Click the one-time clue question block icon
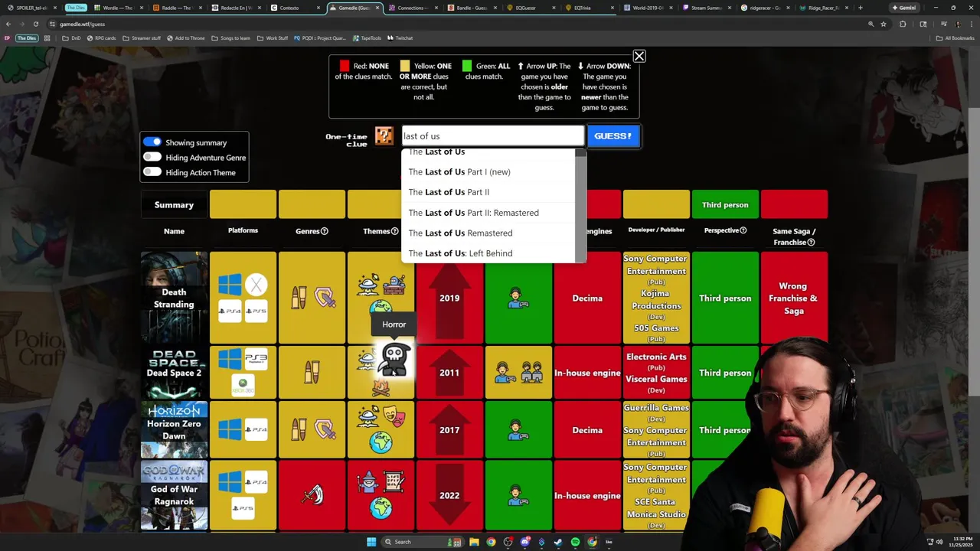 pos(384,136)
